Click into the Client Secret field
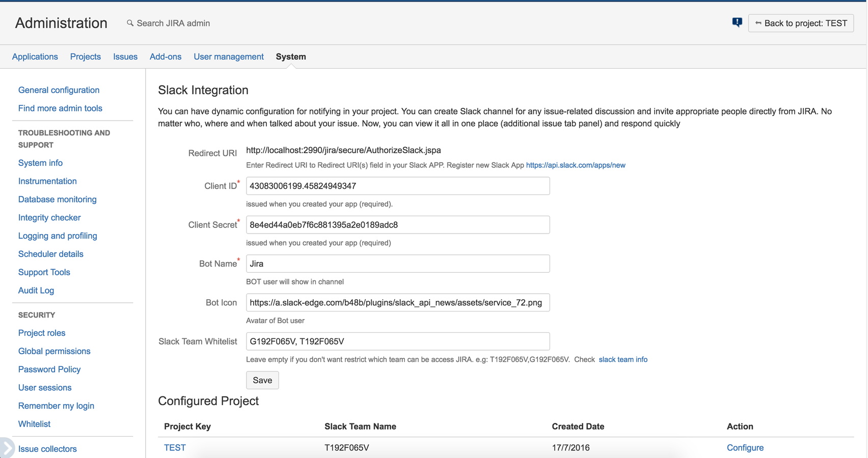 point(398,225)
